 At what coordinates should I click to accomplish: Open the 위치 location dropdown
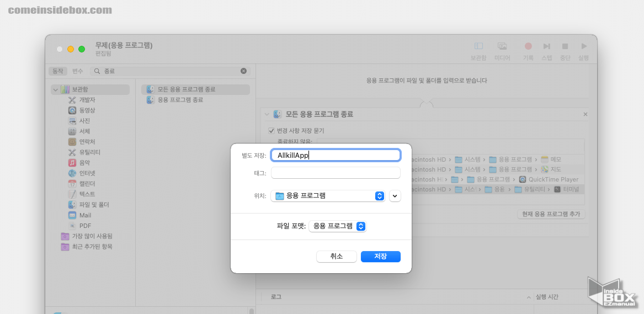click(x=328, y=196)
